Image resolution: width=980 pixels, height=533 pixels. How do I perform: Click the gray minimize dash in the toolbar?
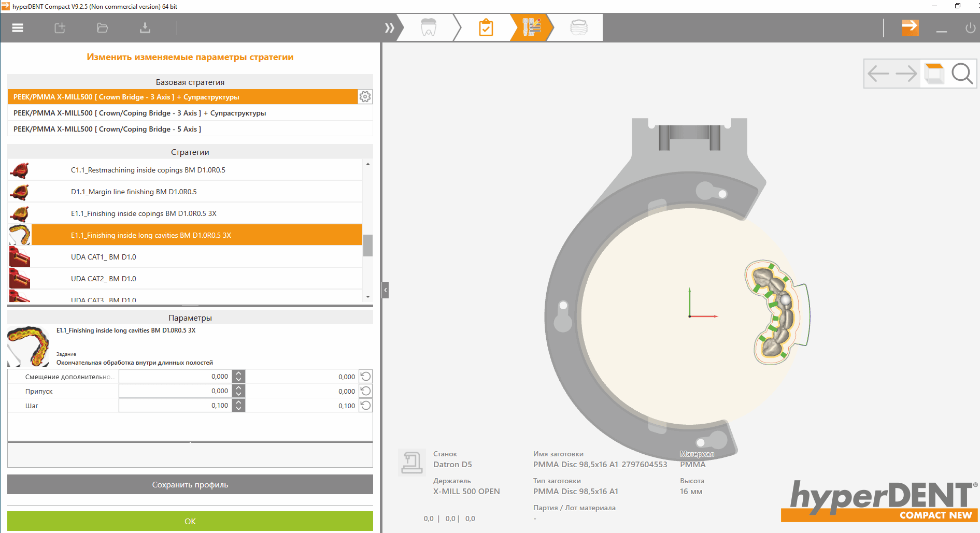tap(942, 31)
